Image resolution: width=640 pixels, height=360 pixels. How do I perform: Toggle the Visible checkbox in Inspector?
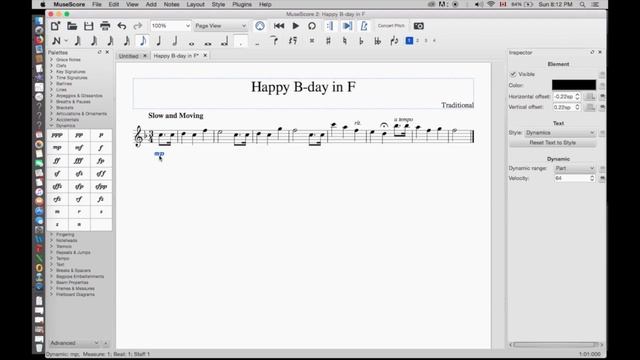(513, 74)
